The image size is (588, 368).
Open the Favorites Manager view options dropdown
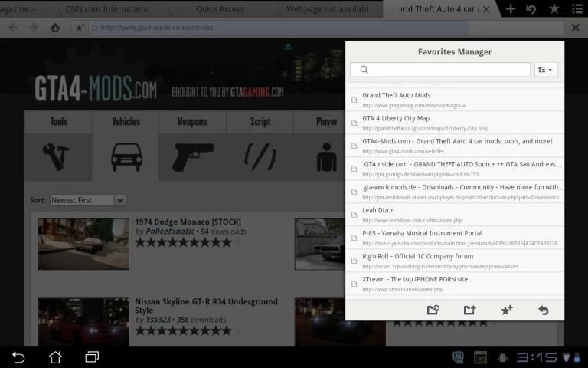[x=546, y=70]
